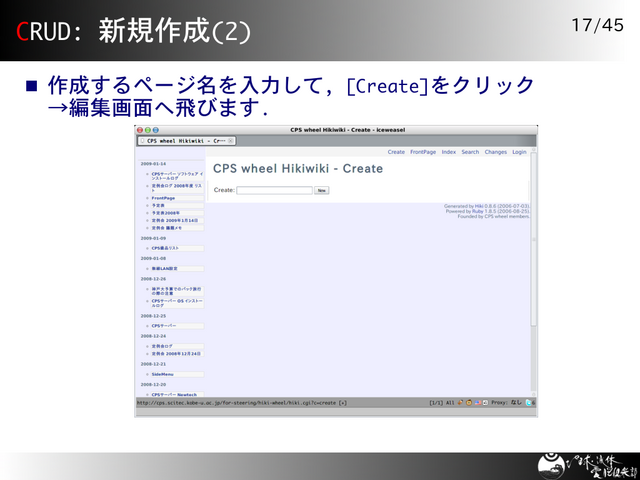The width and height of the screenshot is (640, 480).
Task: Open the FrontPage entry in the sidebar
Action: pos(163,198)
